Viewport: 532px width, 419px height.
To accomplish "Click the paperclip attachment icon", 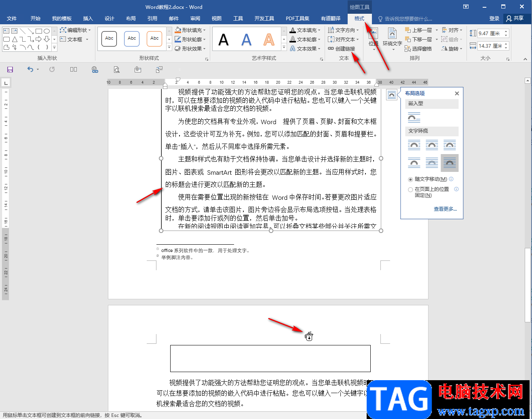I will click(138, 70).
